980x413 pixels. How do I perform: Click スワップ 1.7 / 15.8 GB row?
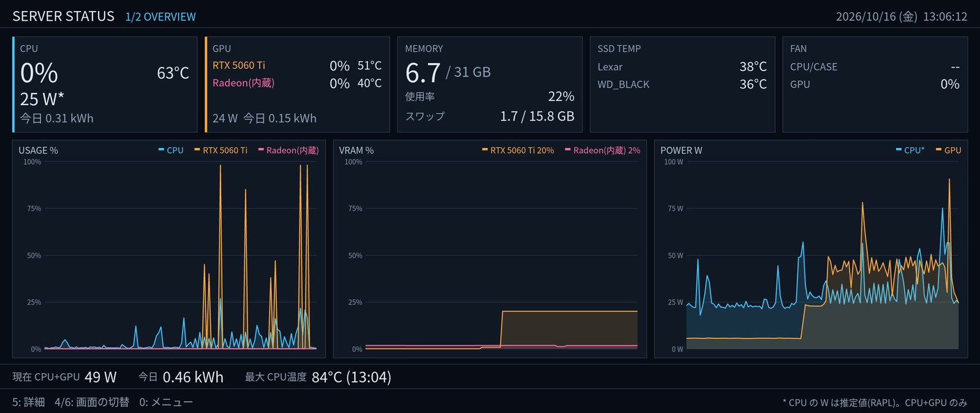[x=489, y=116]
